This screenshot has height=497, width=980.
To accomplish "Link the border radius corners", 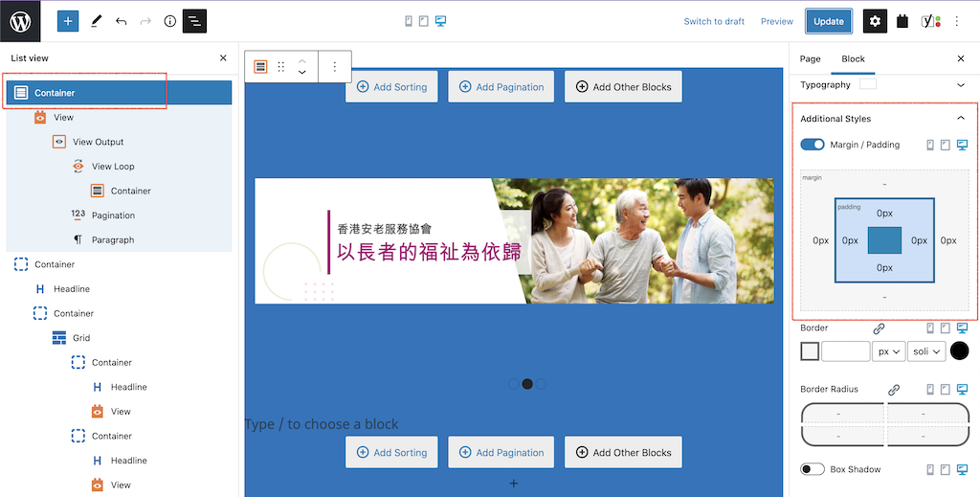I will coord(894,390).
